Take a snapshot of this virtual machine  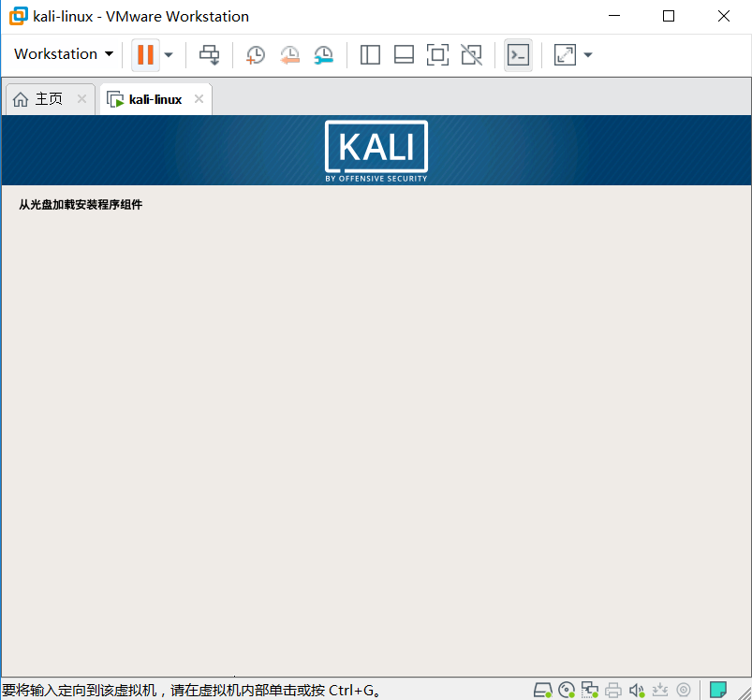(256, 54)
